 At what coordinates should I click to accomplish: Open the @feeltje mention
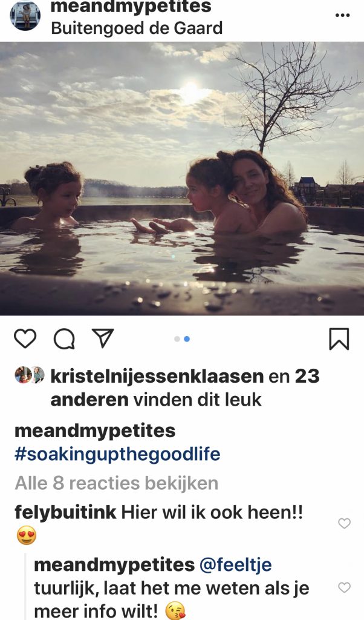235,565
